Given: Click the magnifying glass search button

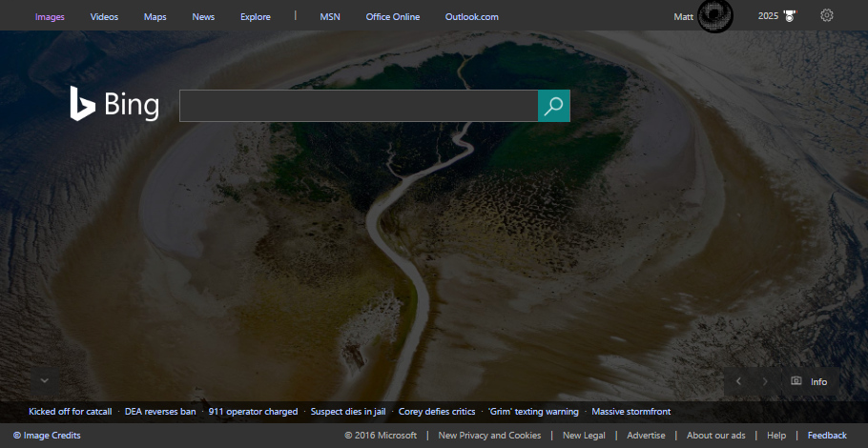Looking at the screenshot, I should tap(553, 106).
